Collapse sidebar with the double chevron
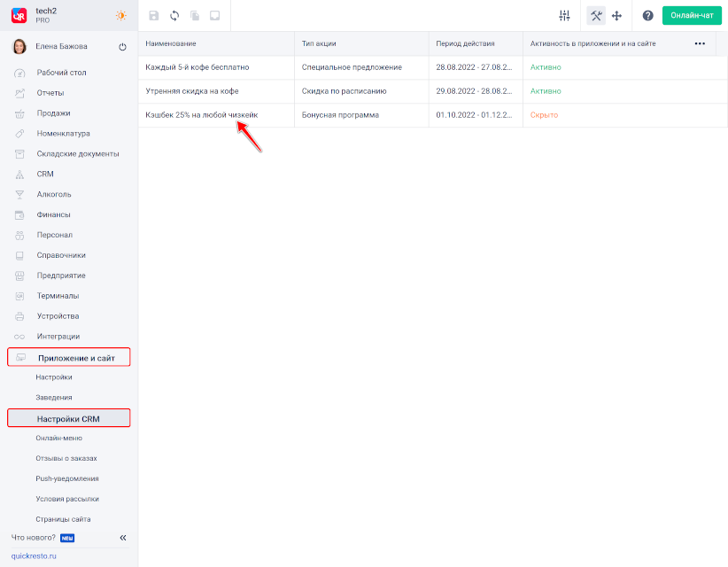 pos(123,538)
